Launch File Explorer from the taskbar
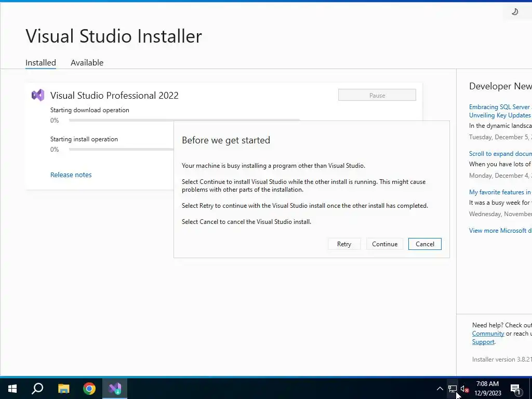The height and width of the screenshot is (399, 532). tap(63, 389)
